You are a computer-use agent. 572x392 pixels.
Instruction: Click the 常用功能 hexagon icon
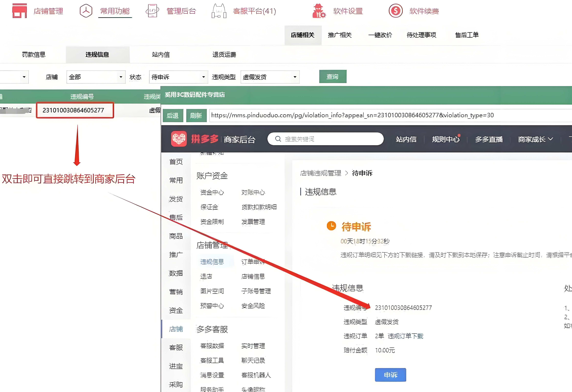point(86,11)
